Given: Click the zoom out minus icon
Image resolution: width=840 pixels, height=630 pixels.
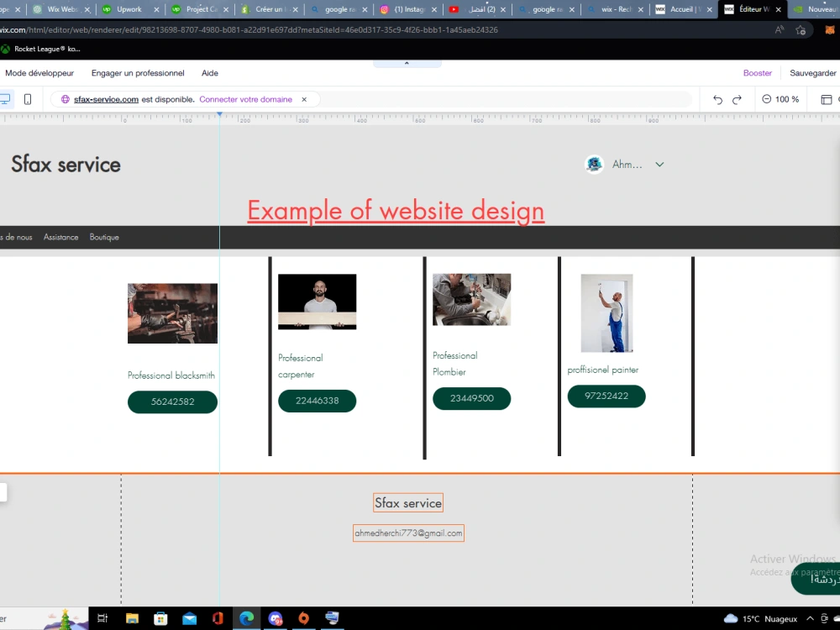Looking at the screenshot, I should pyautogui.click(x=767, y=99).
